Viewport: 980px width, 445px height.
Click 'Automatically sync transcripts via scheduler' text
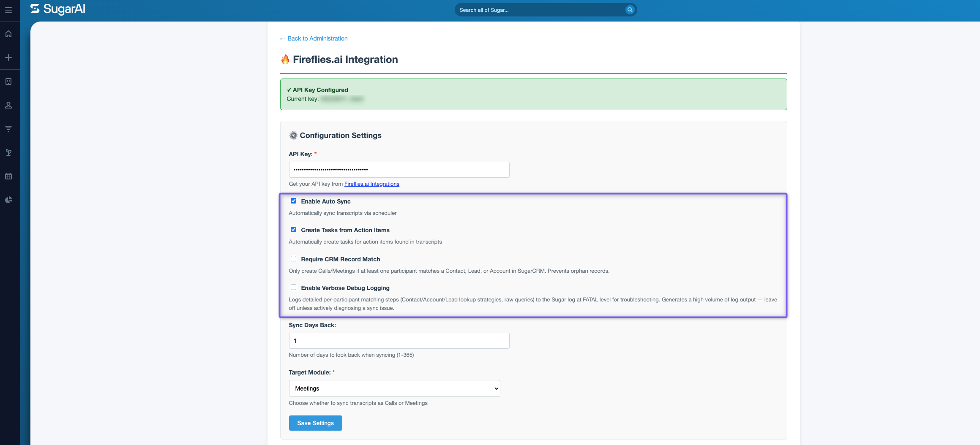click(x=343, y=213)
